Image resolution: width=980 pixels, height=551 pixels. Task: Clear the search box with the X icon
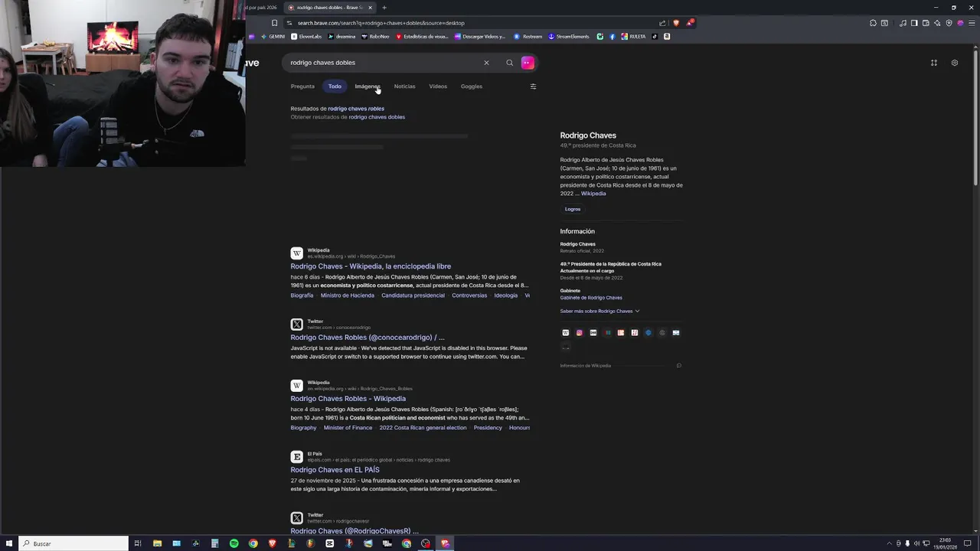[486, 63]
